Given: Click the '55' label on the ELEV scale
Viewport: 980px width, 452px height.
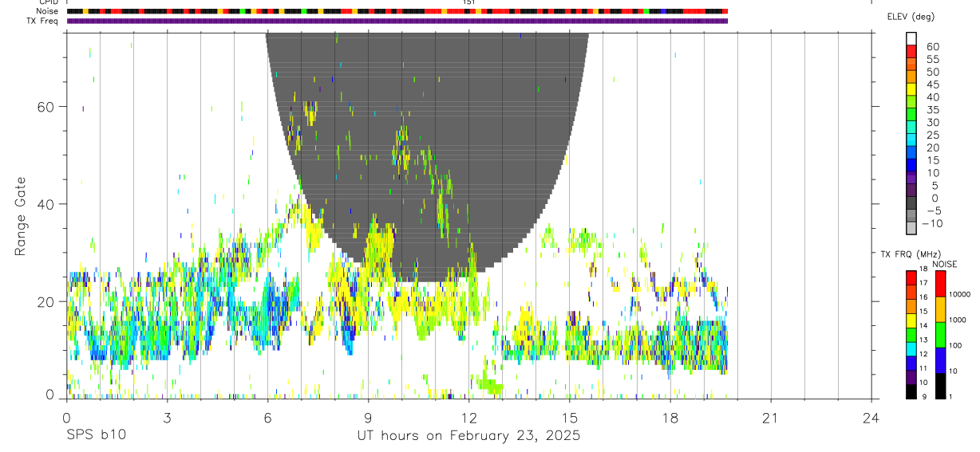Looking at the screenshot, I should [x=932, y=60].
